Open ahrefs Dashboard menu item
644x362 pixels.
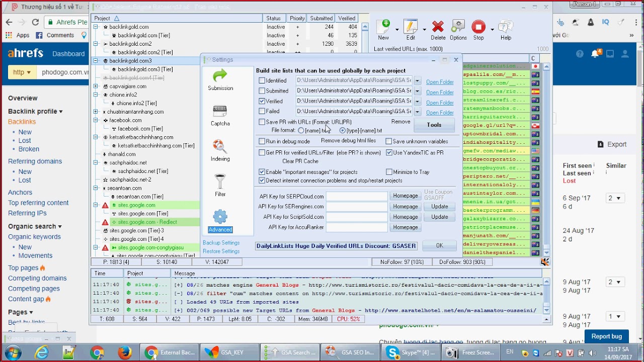(68, 54)
